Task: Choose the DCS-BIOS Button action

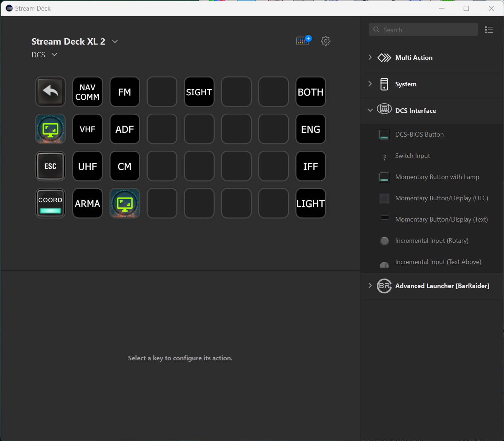Action: point(419,134)
